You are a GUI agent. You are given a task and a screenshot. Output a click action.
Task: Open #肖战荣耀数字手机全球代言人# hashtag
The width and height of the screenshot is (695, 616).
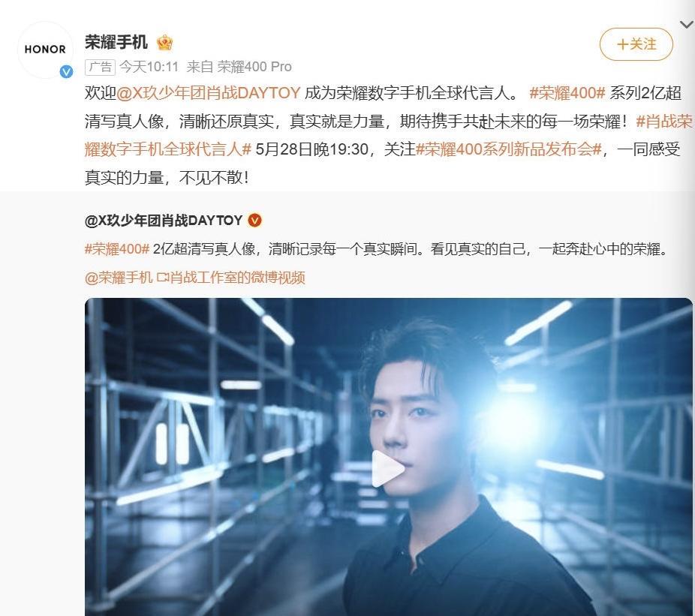coord(389,135)
